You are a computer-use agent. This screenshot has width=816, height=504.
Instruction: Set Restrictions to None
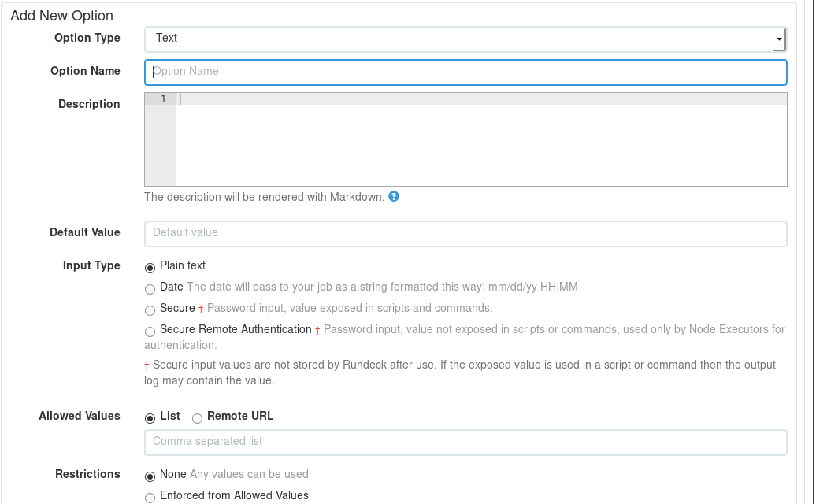[x=150, y=476]
